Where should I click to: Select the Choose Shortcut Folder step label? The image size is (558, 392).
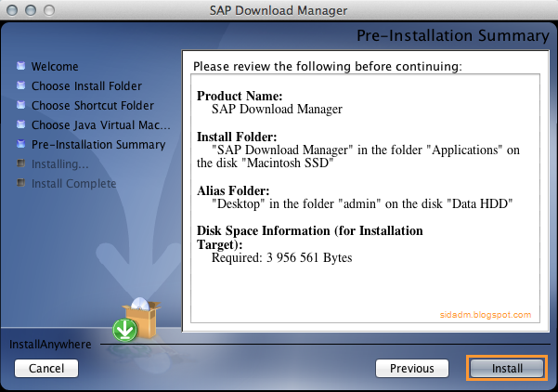pos(93,105)
